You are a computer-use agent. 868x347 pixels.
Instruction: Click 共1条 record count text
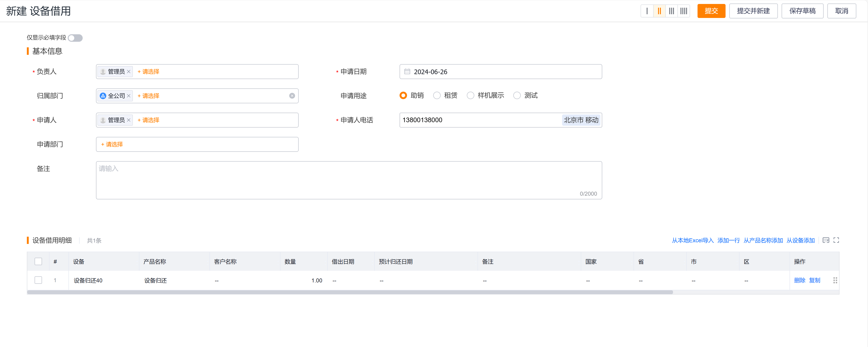pos(94,241)
